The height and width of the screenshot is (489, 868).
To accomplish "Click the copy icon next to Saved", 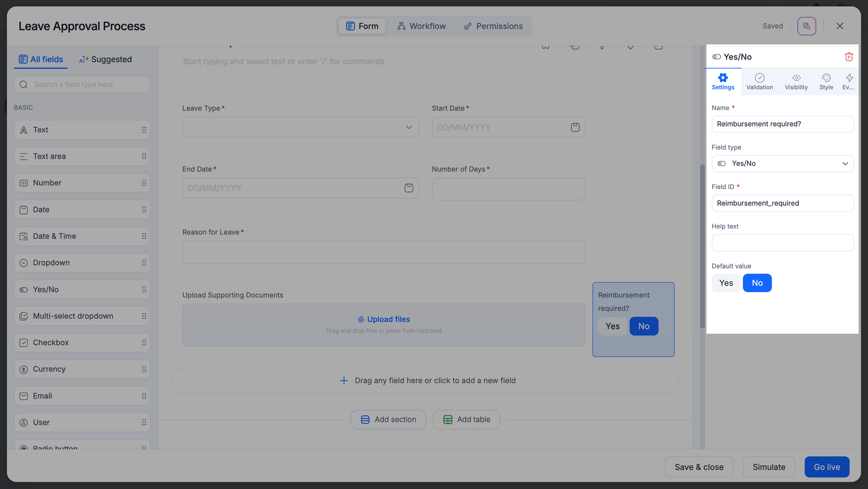I will coord(806,26).
